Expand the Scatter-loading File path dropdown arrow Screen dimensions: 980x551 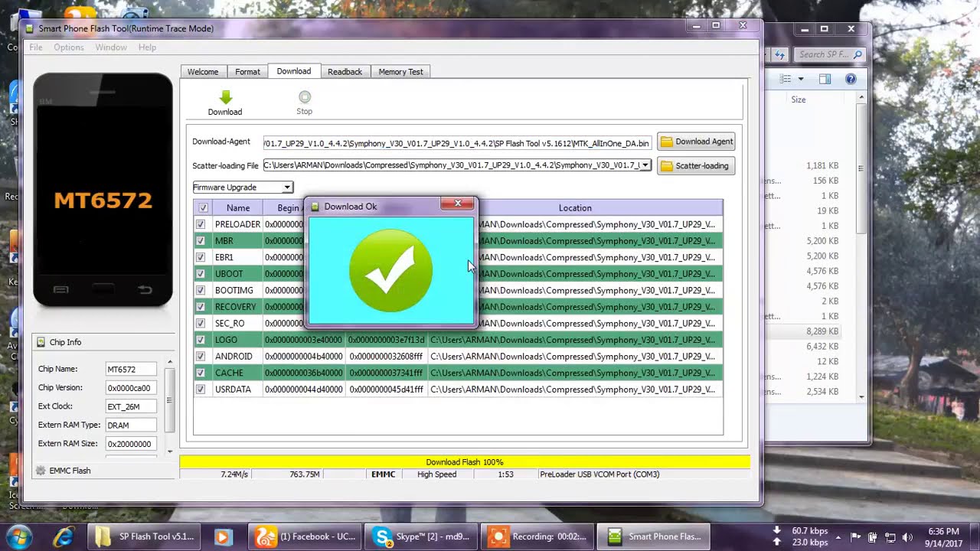645,165
